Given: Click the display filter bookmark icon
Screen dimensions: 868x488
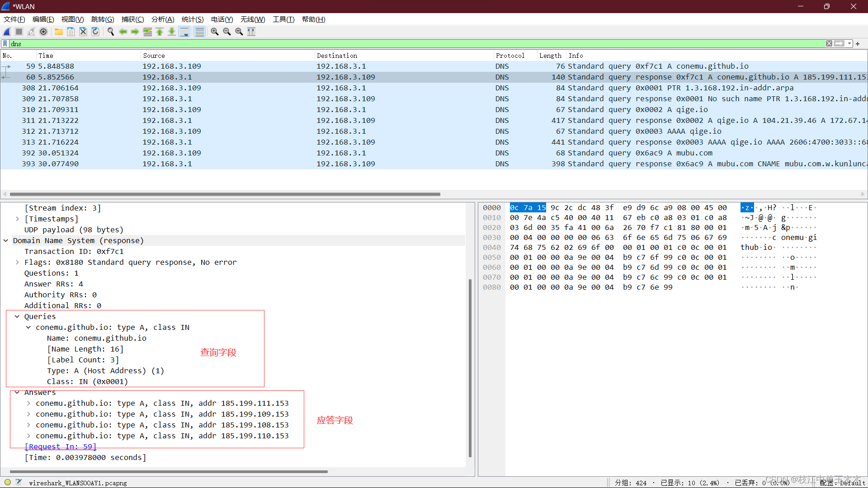Looking at the screenshot, I should tap(5, 44).
